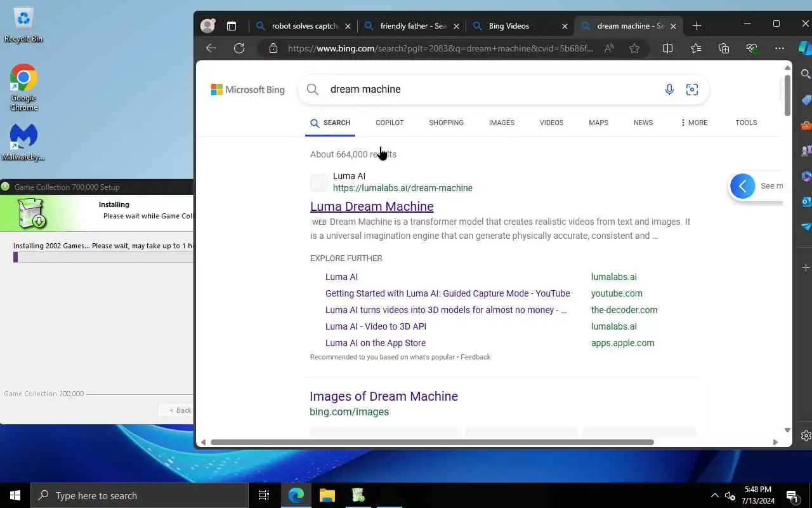The width and height of the screenshot is (812, 508).
Task: Add a sidebar app with plus icon
Action: (x=806, y=268)
